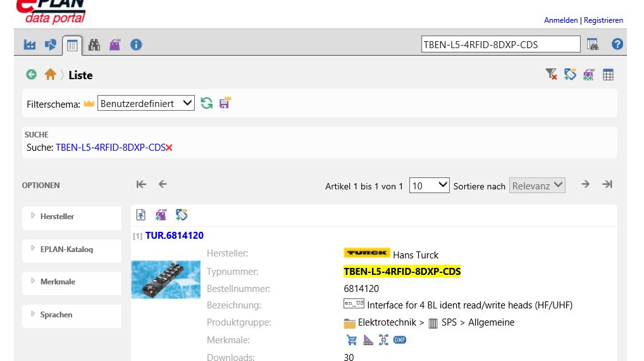Switch to table grid view icon

pyautogui.click(x=608, y=75)
